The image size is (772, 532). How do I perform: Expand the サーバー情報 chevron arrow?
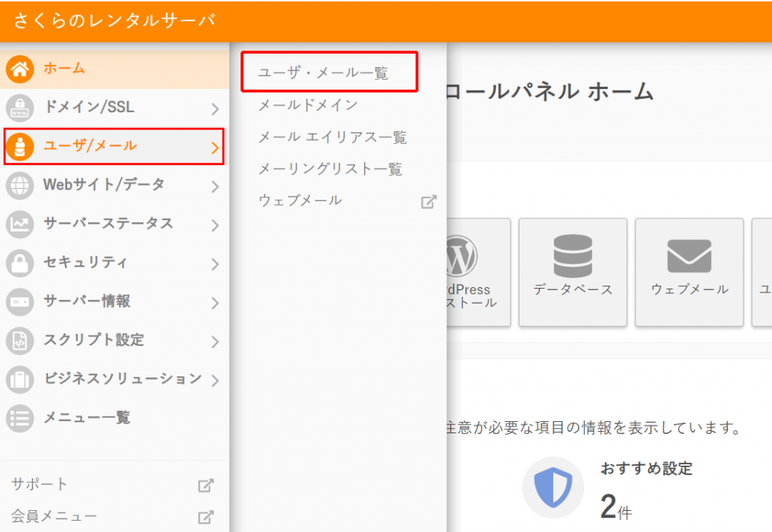pyautogui.click(x=215, y=302)
